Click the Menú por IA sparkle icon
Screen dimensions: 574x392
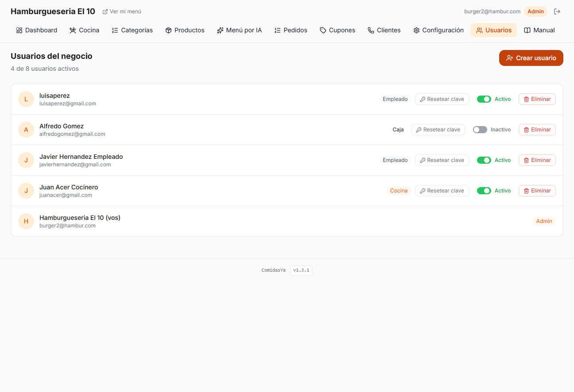[220, 30]
